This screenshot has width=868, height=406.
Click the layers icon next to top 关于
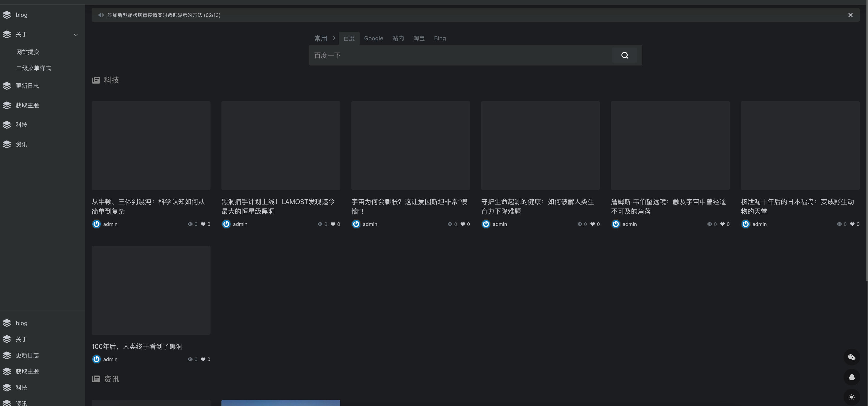pyautogui.click(x=7, y=34)
